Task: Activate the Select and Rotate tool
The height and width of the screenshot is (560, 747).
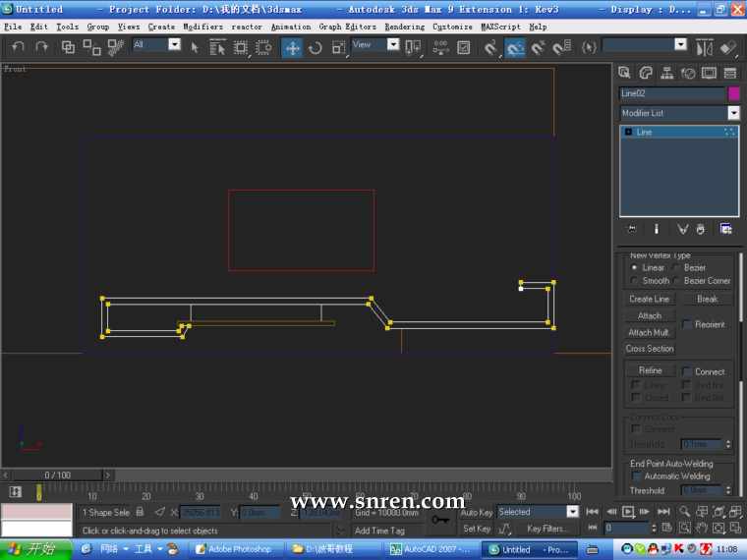Action: click(x=315, y=47)
